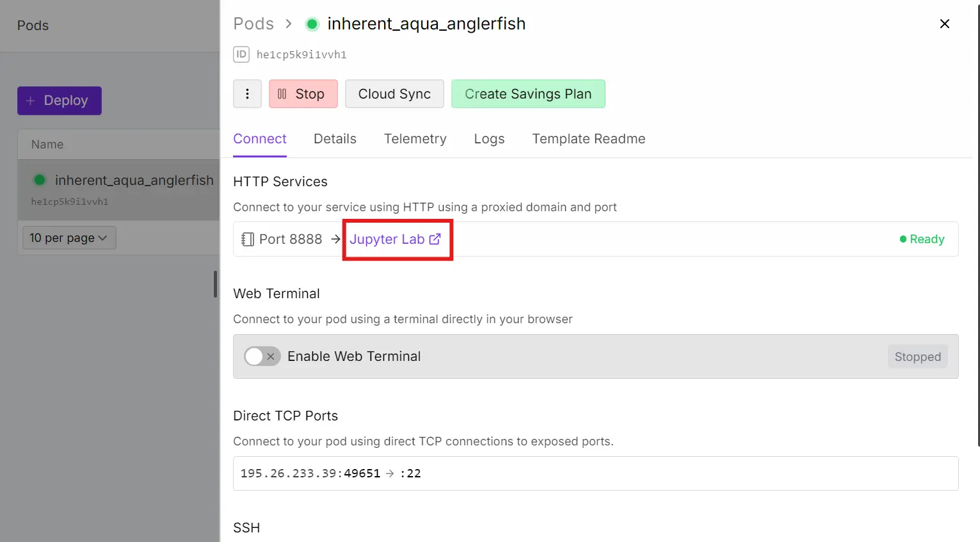
Task: Close the pod details panel
Action: (x=944, y=24)
